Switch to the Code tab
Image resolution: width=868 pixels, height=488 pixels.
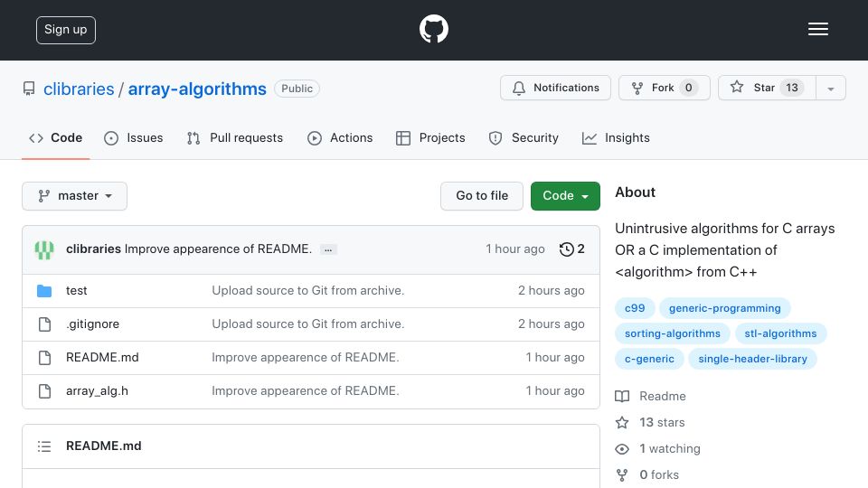tap(55, 137)
